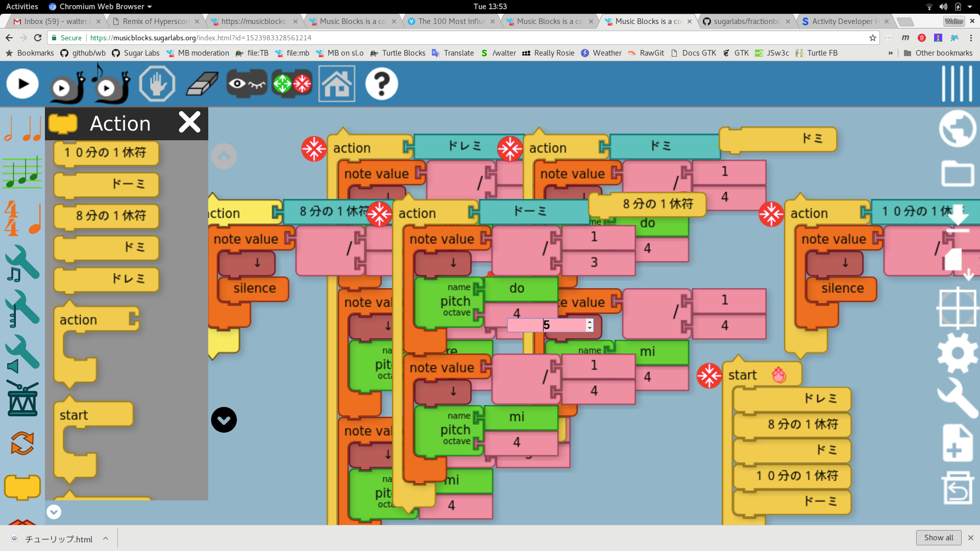Select the eraser clean icon

(202, 84)
